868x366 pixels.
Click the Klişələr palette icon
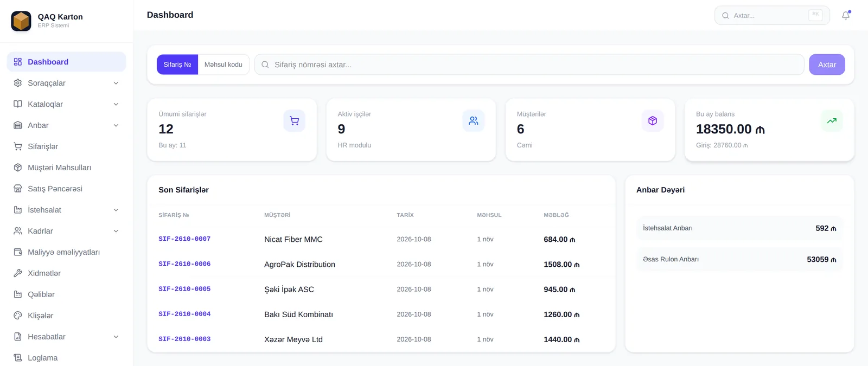click(x=18, y=316)
